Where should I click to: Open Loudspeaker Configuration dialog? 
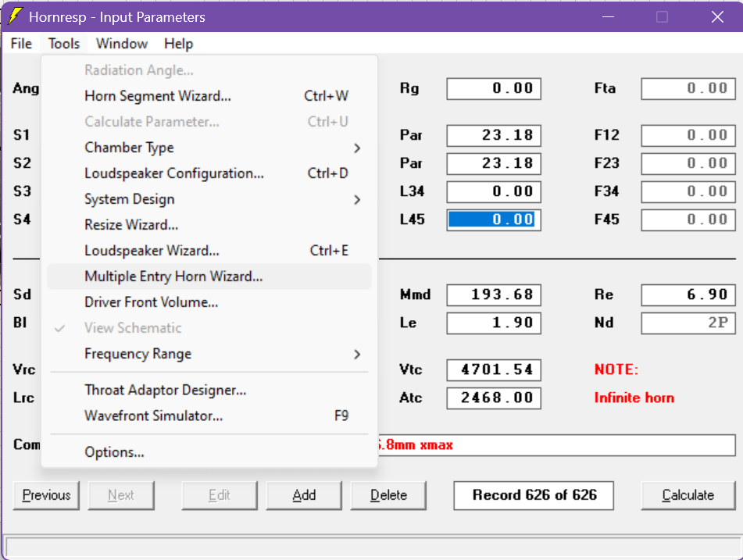[x=209, y=173]
